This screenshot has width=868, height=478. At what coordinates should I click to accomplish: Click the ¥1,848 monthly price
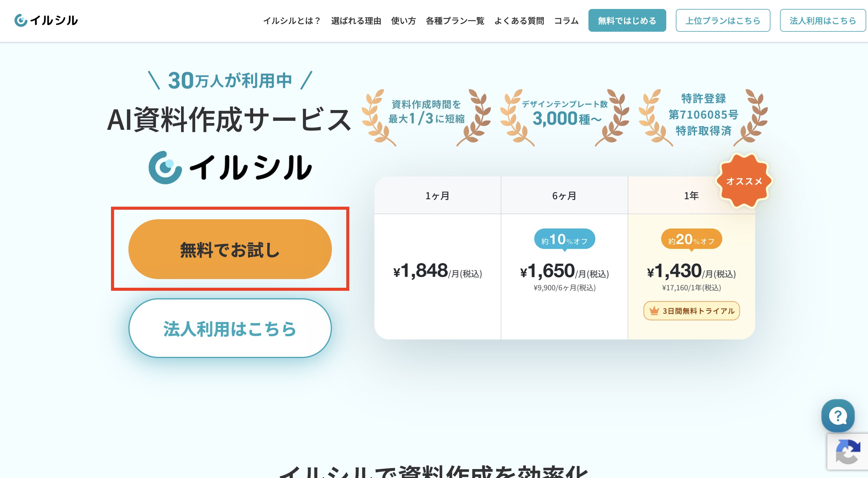tap(437, 271)
